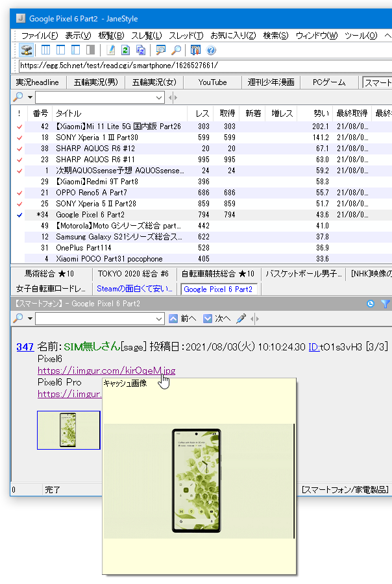
Task: Switch to the 五輪実況(女) board tab
Action: pyautogui.click(x=154, y=82)
